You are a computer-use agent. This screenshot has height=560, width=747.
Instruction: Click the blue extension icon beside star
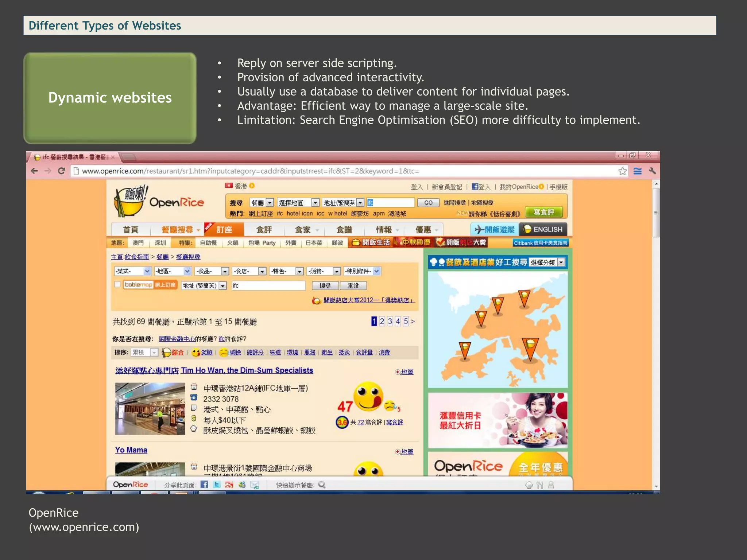[x=638, y=171]
